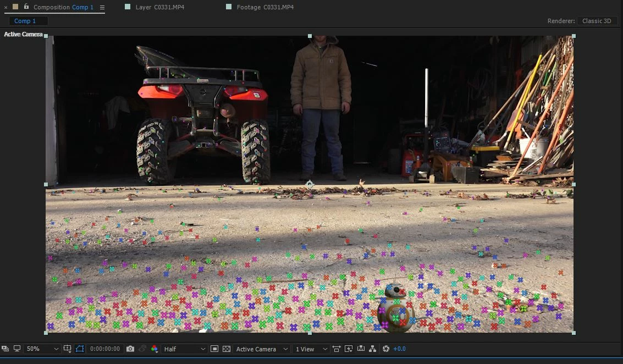
Task: Toggle mask and shape path visibility
Action: click(80, 349)
